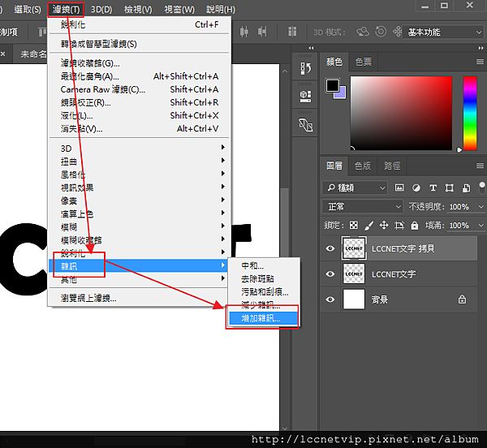Lock transparent pixels icon
Image resolution: width=487 pixels, height=448 pixels.
pos(353,225)
